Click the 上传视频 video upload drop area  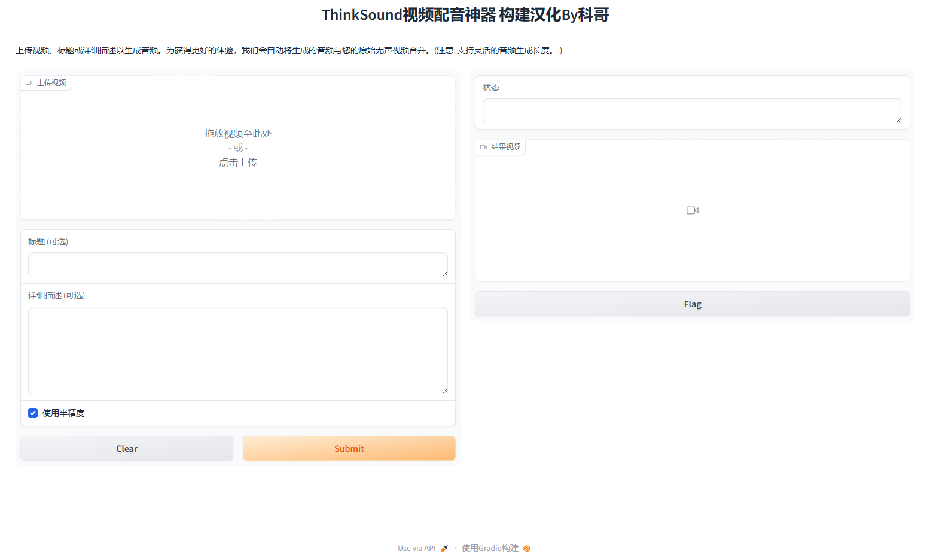(238, 148)
